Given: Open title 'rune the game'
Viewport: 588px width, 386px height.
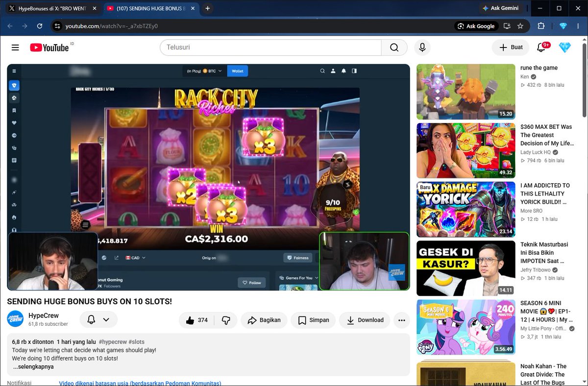Looking at the screenshot, I should coord(539,68).
